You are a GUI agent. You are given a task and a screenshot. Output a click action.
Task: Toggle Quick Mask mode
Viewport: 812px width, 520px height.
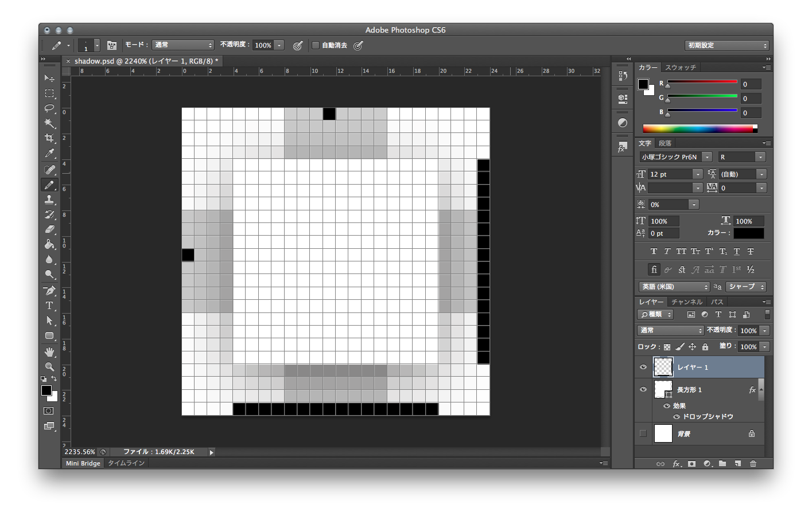49,410
